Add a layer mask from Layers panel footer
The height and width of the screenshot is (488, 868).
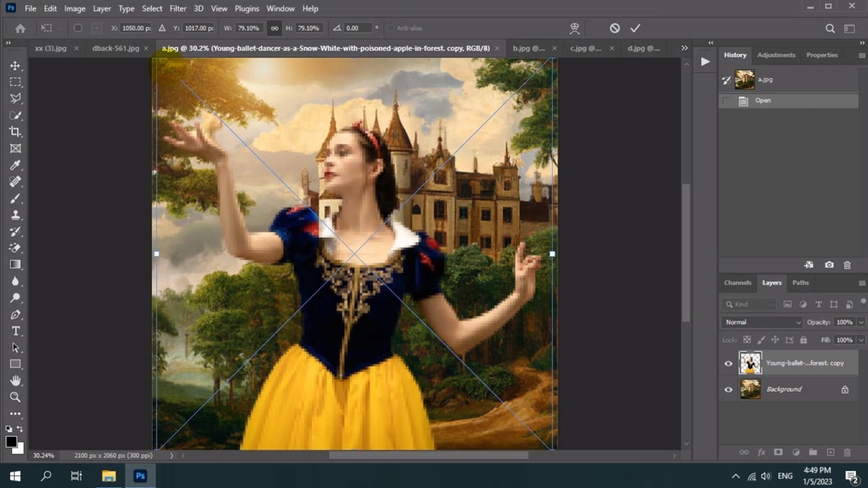click(x=778, y=452)
